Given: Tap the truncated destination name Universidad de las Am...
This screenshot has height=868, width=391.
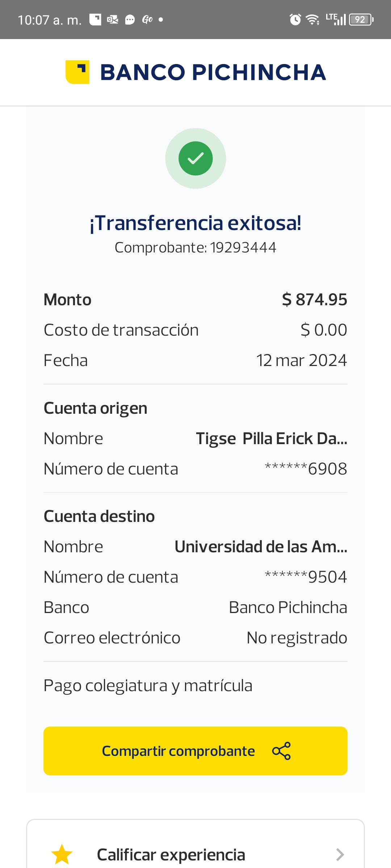Looking at the screenshot, I should 261,546.
